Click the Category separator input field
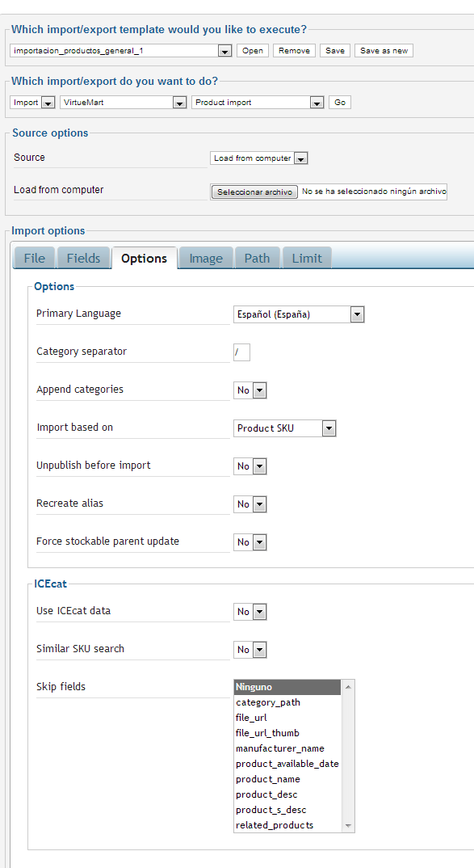The image size is (474, 868). [x=241, y=352]
